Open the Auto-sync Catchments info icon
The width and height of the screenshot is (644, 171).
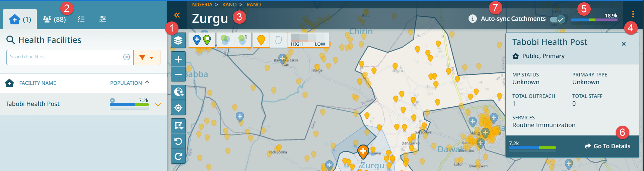[472, 19]
